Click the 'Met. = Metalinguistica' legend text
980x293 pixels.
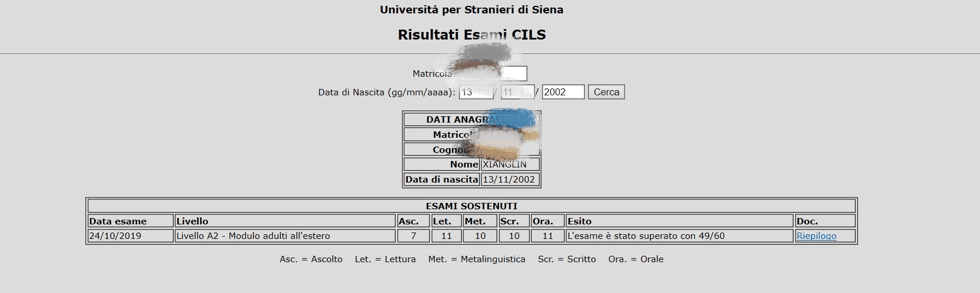pyautogui.click(x=477, y=259)
